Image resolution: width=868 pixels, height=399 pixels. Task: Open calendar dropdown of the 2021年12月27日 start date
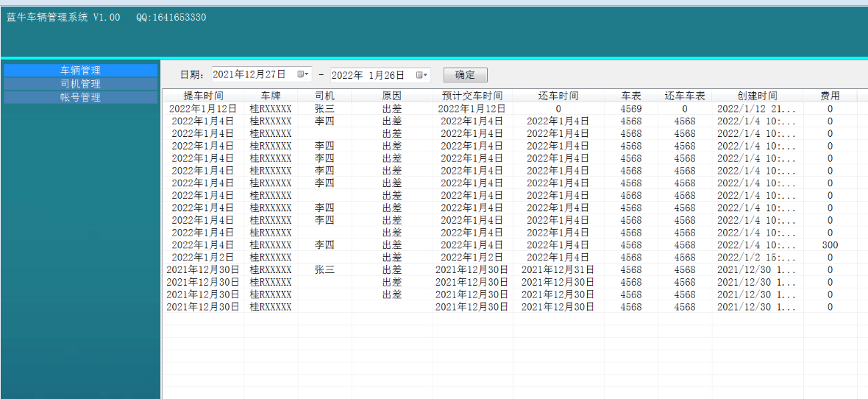pos(303,74)
